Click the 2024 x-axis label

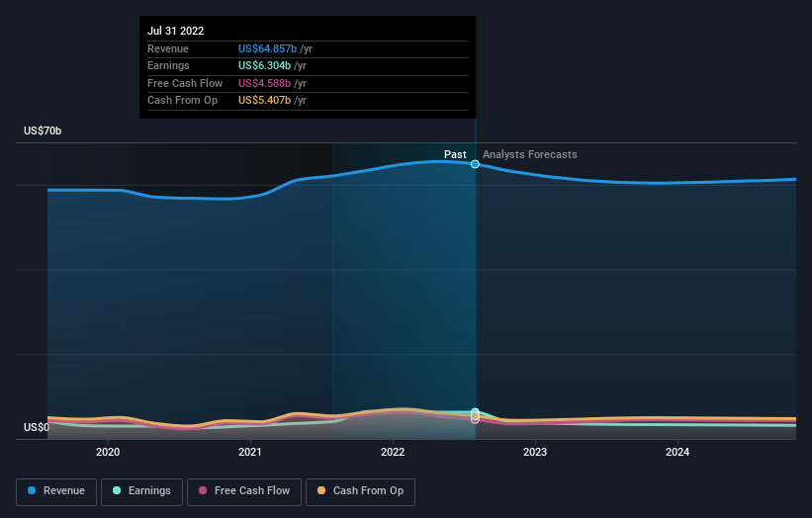point(677,452)
